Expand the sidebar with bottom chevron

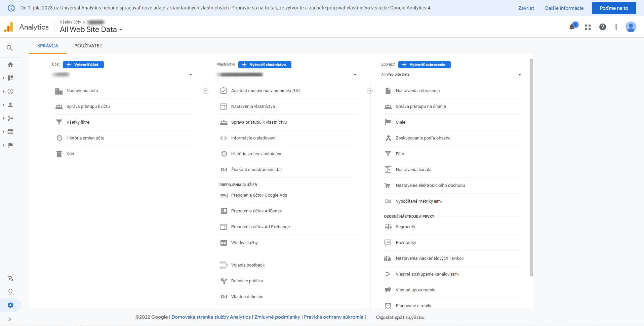coord(10,319)
